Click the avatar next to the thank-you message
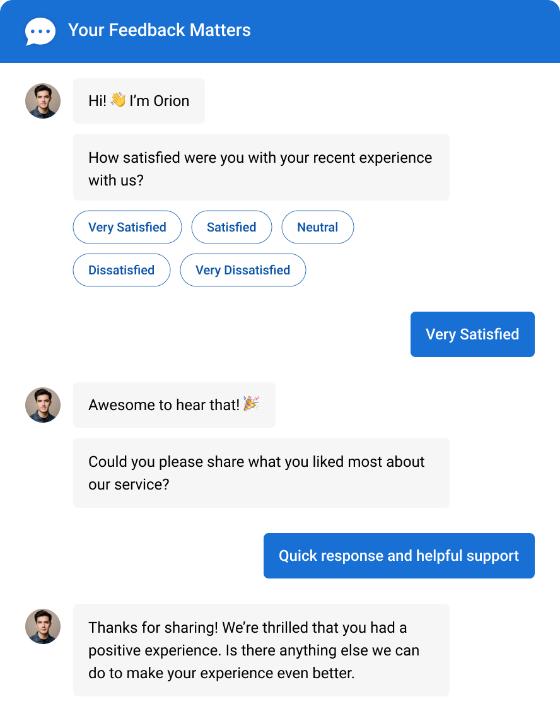The image size is (560, 728). click(42, 626)
